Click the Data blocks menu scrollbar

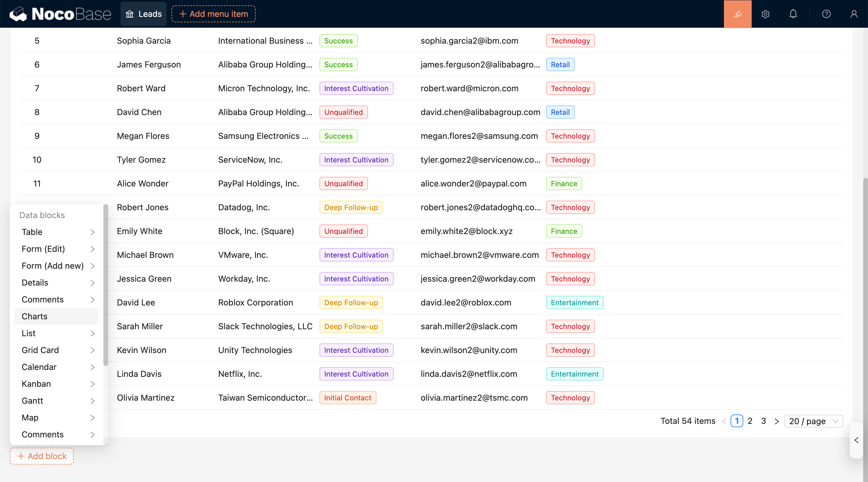[x=106, y=285]
